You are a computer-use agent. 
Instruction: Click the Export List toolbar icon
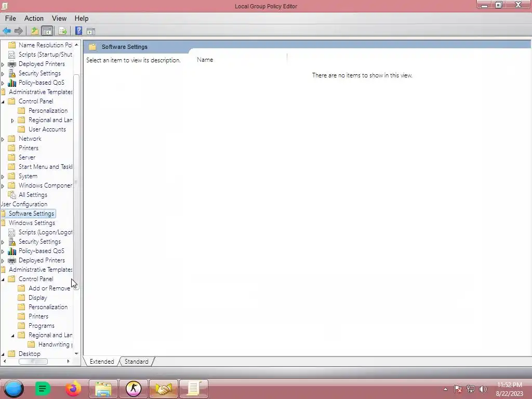tap(63, 31)
